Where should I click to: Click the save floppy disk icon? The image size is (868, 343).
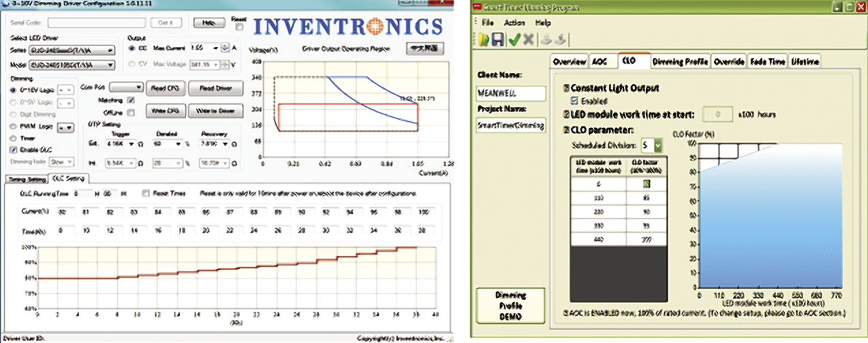coord(497,40)
